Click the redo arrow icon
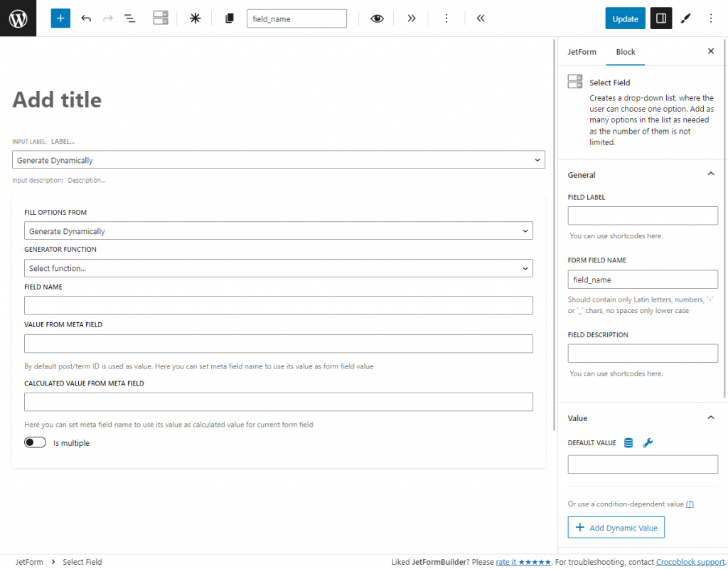The image size is (728, 569). point(107,18)
